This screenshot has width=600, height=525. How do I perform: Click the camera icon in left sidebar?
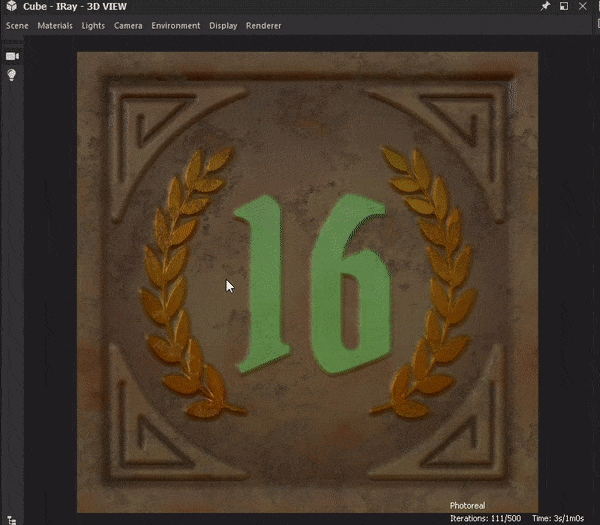[12, 56]
